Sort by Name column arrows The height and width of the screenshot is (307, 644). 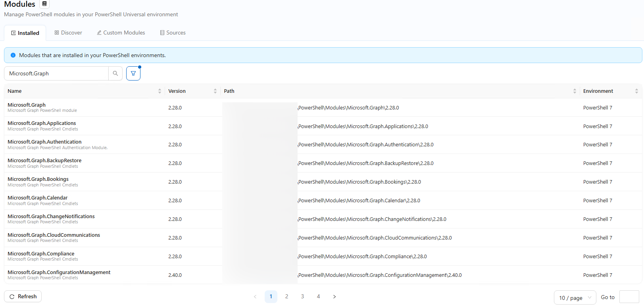coord(160,91)
